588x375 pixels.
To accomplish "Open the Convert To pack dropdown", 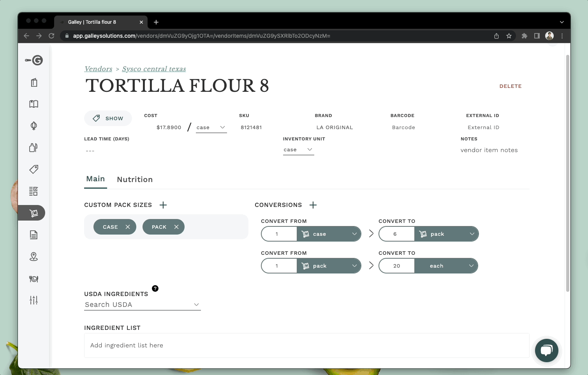I will pos(447,234).
